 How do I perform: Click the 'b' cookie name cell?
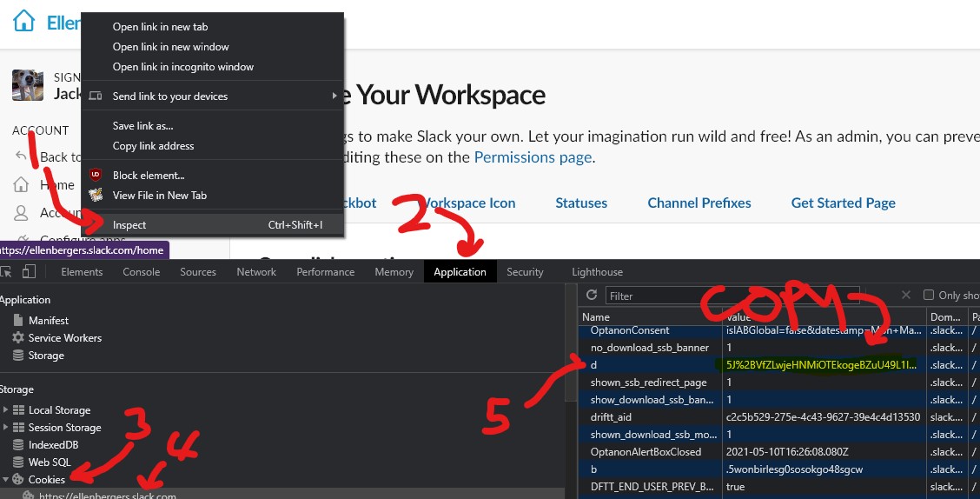pyautogui.click(x=650, y=469)
